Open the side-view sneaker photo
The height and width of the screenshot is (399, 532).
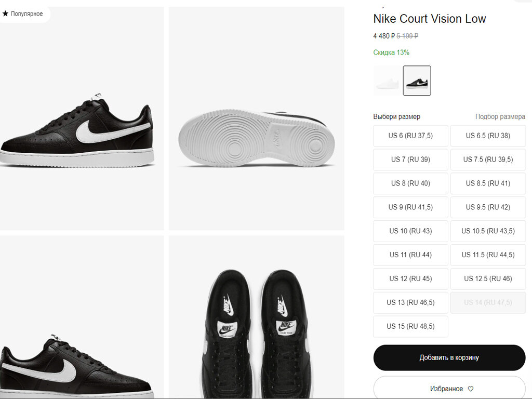81,118
